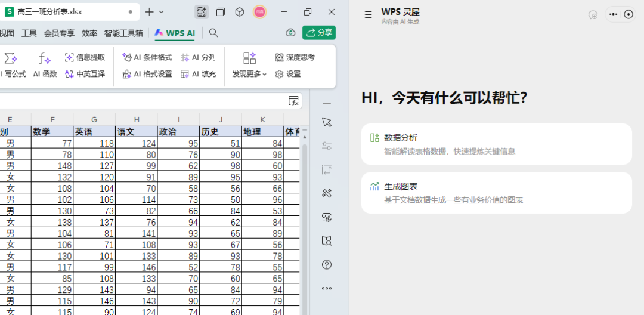
Task: Click the spreadsheet vertical scrollbar
Action: tap(305, 228)
